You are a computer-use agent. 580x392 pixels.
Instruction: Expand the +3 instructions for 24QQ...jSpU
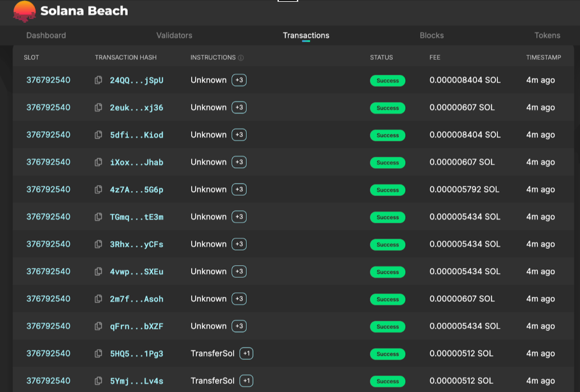pyautogui.click(x=239, y=80)
